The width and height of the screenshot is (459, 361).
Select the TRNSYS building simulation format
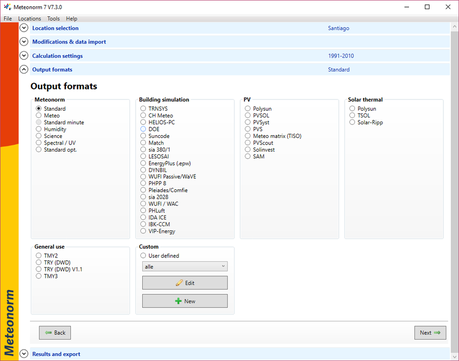(x=143, y=108)
